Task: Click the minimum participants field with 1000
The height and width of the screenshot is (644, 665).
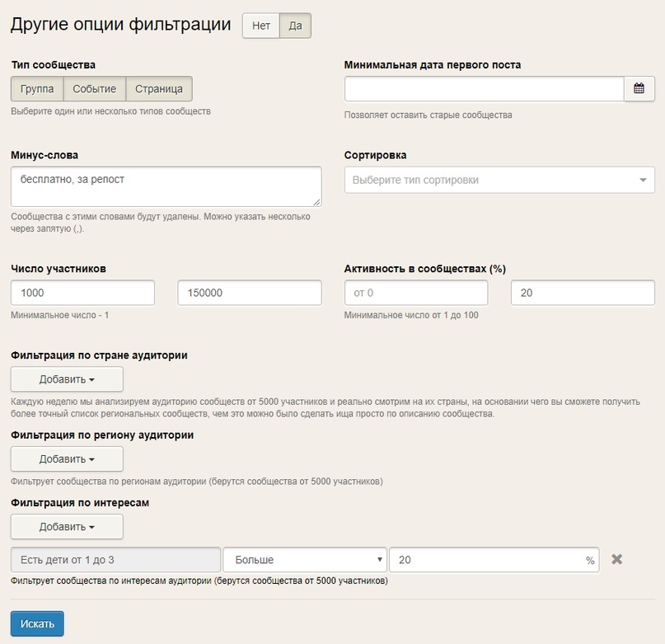Action: point(82,293)
